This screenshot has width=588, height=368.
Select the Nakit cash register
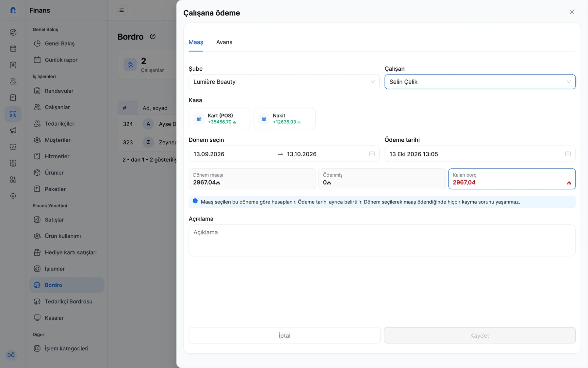(x=285, y=119)
